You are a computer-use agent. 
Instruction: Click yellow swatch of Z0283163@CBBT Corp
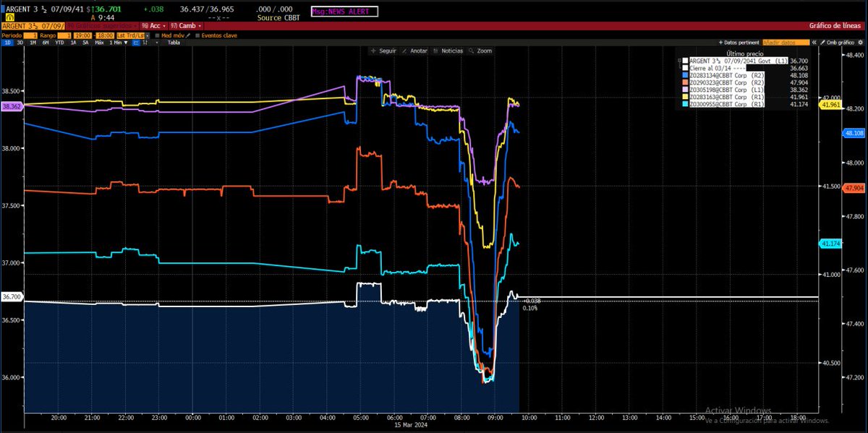pos(685,97)
